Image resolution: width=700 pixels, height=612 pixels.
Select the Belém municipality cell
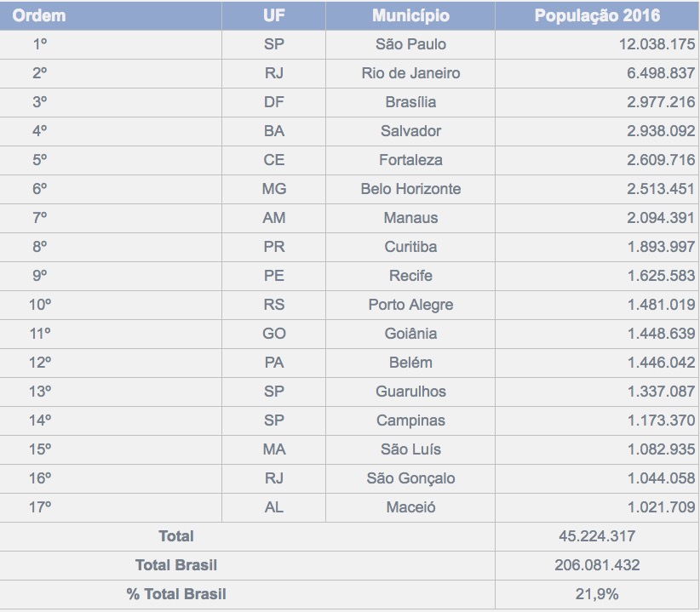click(x=410, y=363)
